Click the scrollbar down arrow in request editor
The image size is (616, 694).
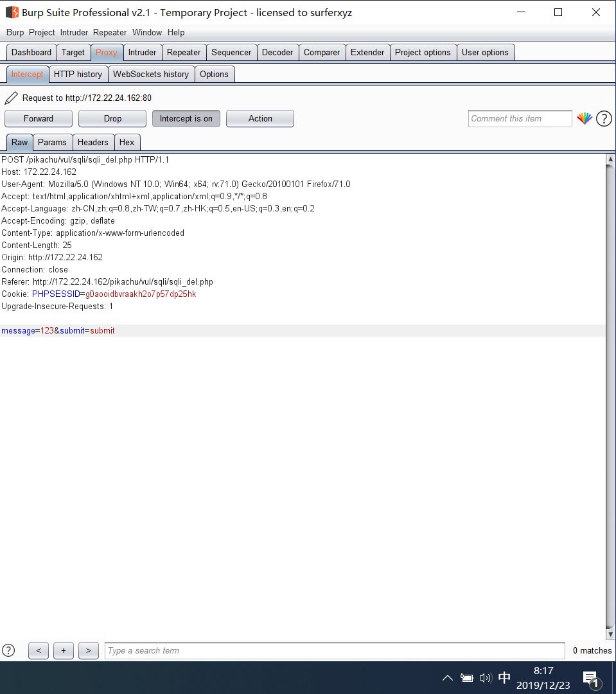pos(610,634)
